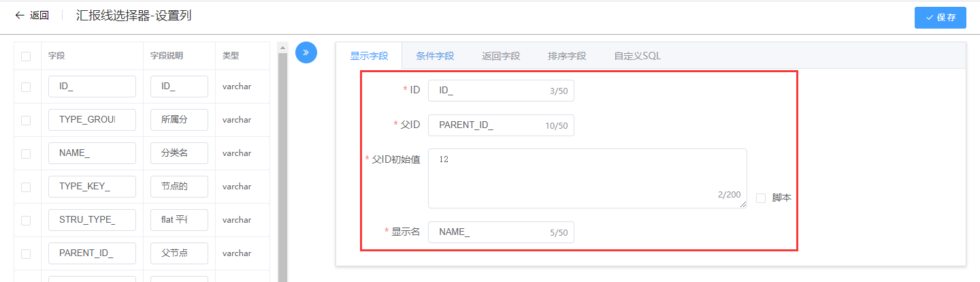Open the 返回字段 tab
Viewport: 980px width, 282px height.
501,56
